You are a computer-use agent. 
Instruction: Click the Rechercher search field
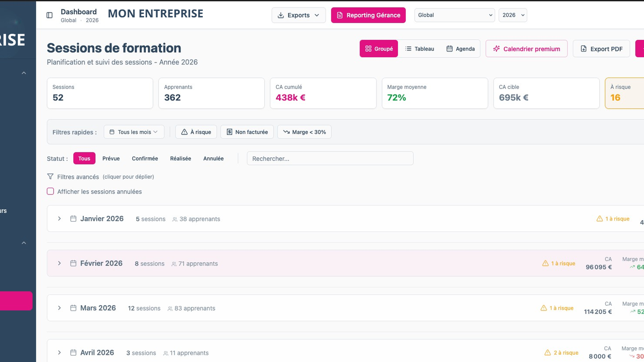coord(330,158)
